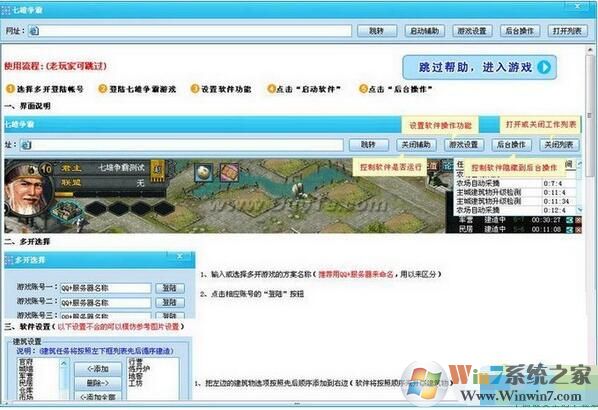598x410 pixels.
Task: Click the embedded example address input field
Action: [x=182, y=145]
